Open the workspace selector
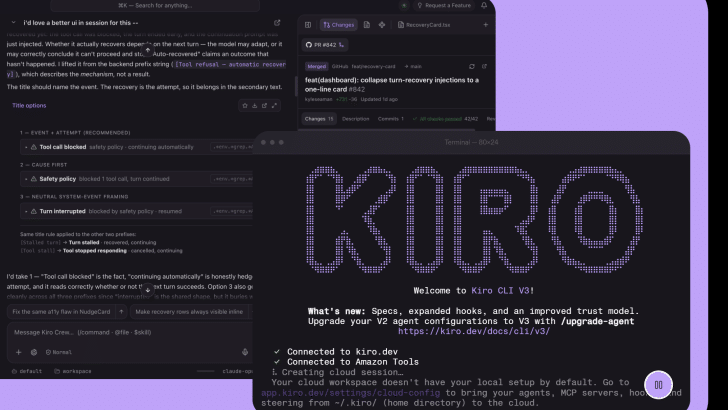Image resolution: width=728 pixels, height=410 pixels. tap(73, 371)
